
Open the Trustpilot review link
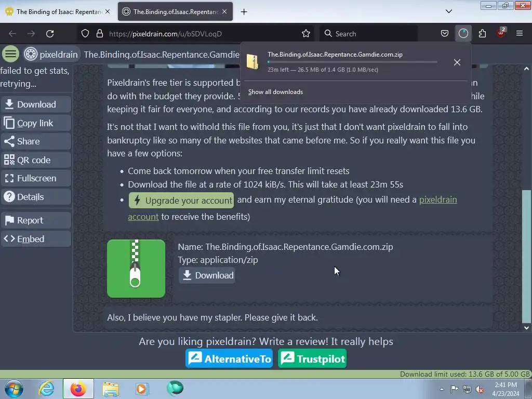pyautogui.click(x=312, y=358)
